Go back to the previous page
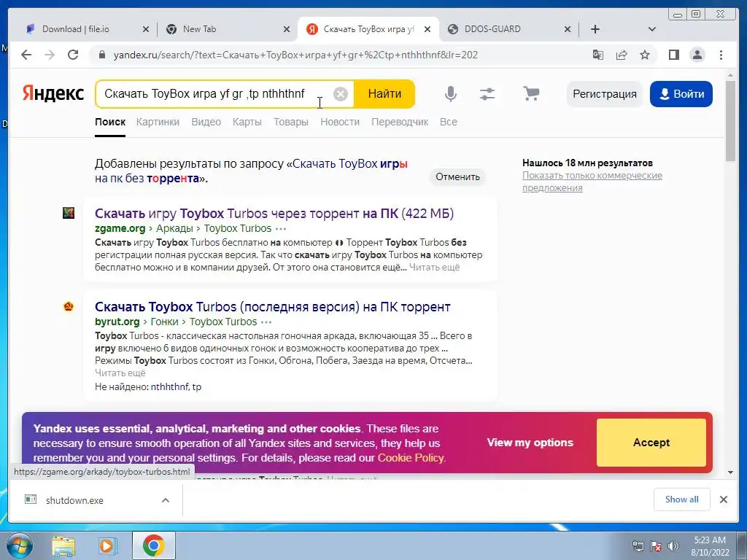The width and height of the screenshot is (747, 560). (x=26, y=55)
